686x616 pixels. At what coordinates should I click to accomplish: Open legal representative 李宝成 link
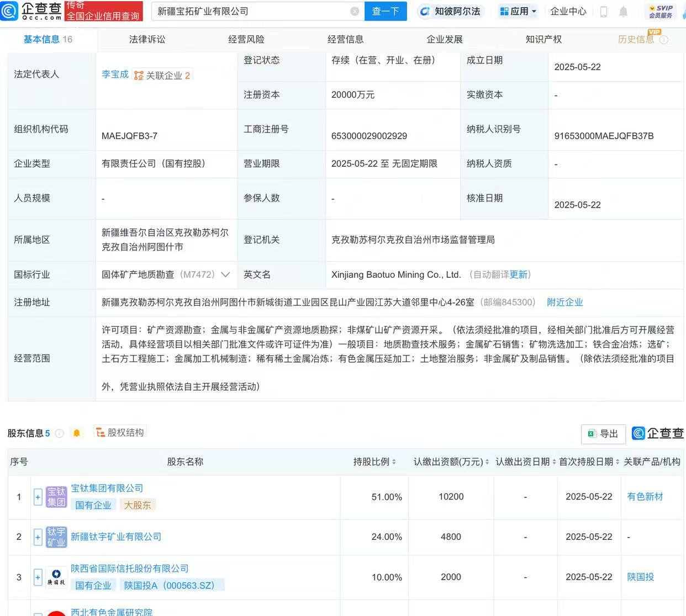[115, 74]
